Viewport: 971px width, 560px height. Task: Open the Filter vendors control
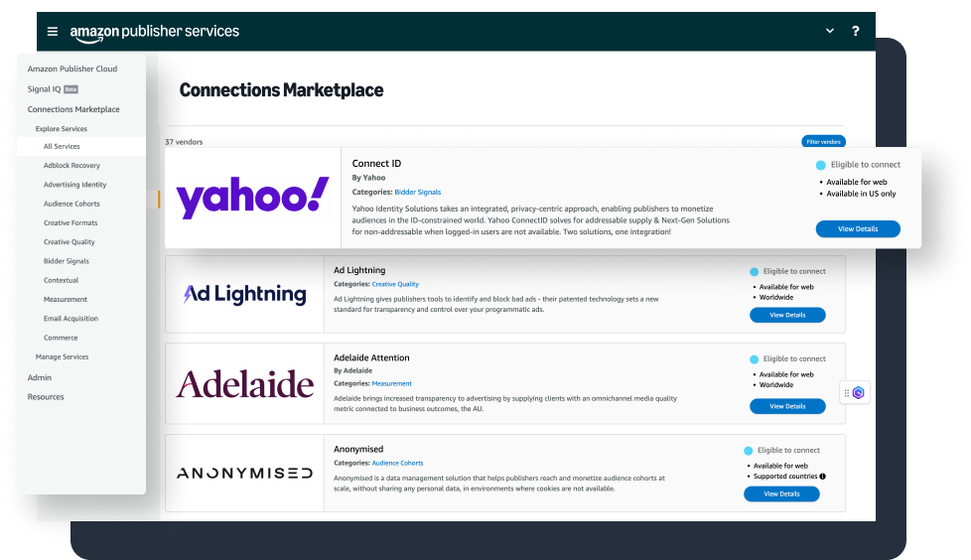tap(824, 142)
